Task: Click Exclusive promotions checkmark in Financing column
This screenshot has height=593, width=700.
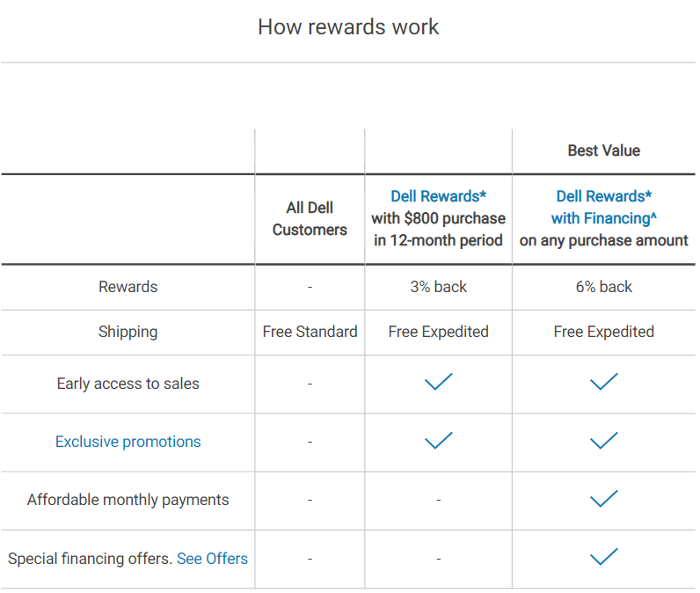Action: [603, 441]
